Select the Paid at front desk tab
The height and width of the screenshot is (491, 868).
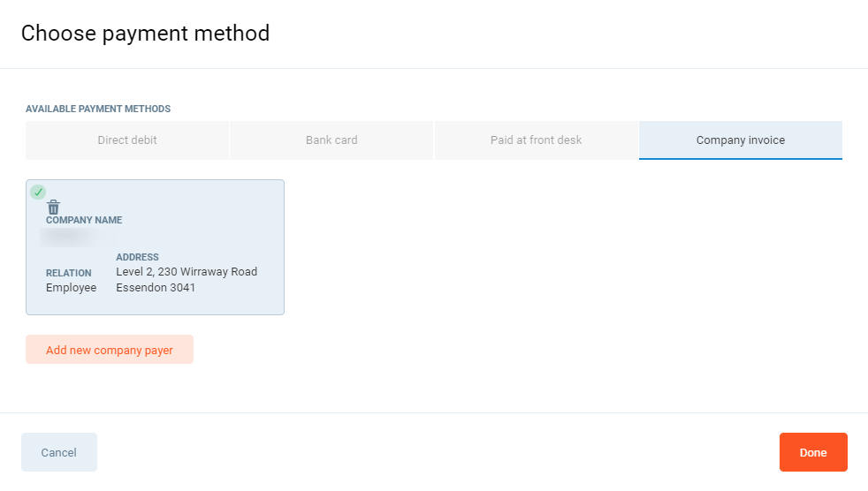pyautogui.click(x=536, y=140)
